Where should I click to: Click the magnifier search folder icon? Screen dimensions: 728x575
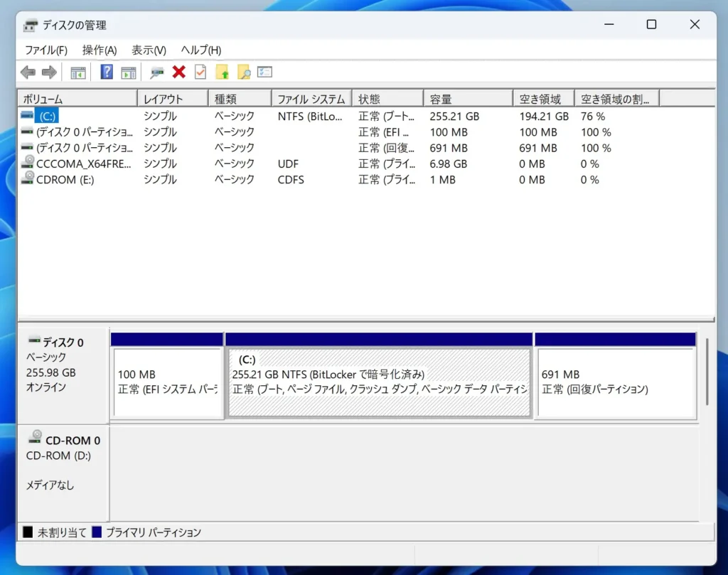pos(244,72)
